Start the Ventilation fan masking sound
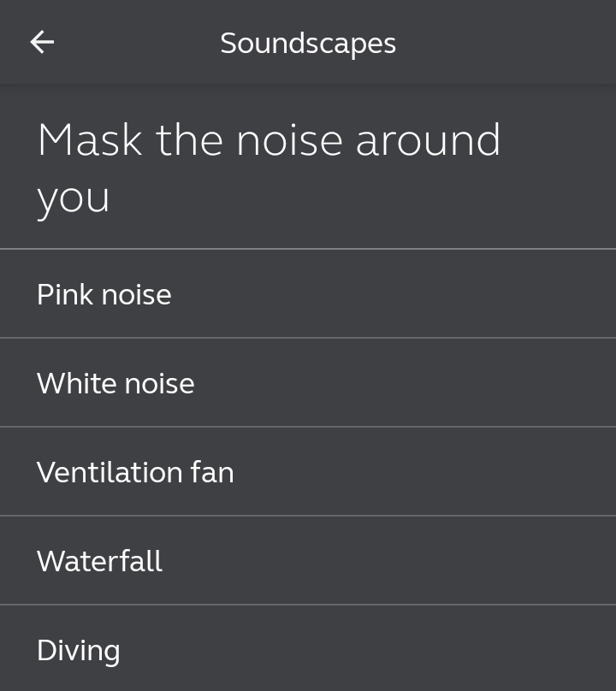This screenshot has height=691, width=616. (308, 471)
